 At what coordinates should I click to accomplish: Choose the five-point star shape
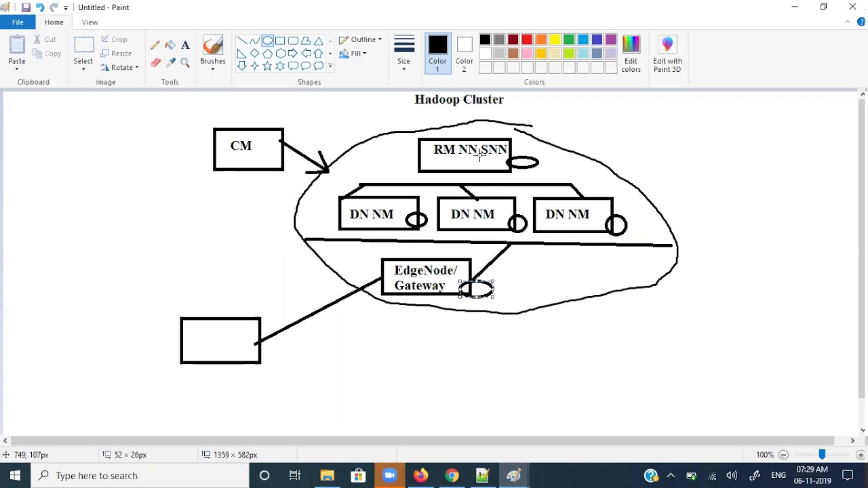(267, 66)
